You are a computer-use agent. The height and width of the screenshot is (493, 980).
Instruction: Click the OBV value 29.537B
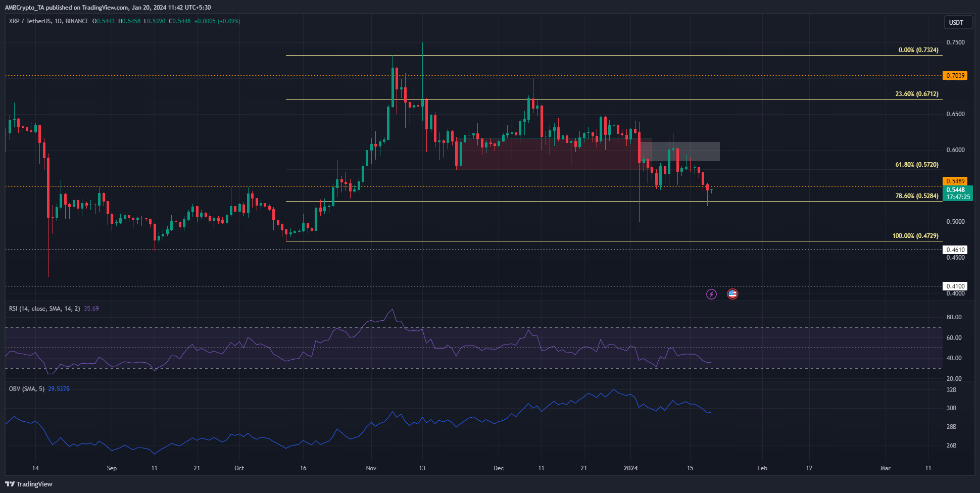[x=59, y=389]
